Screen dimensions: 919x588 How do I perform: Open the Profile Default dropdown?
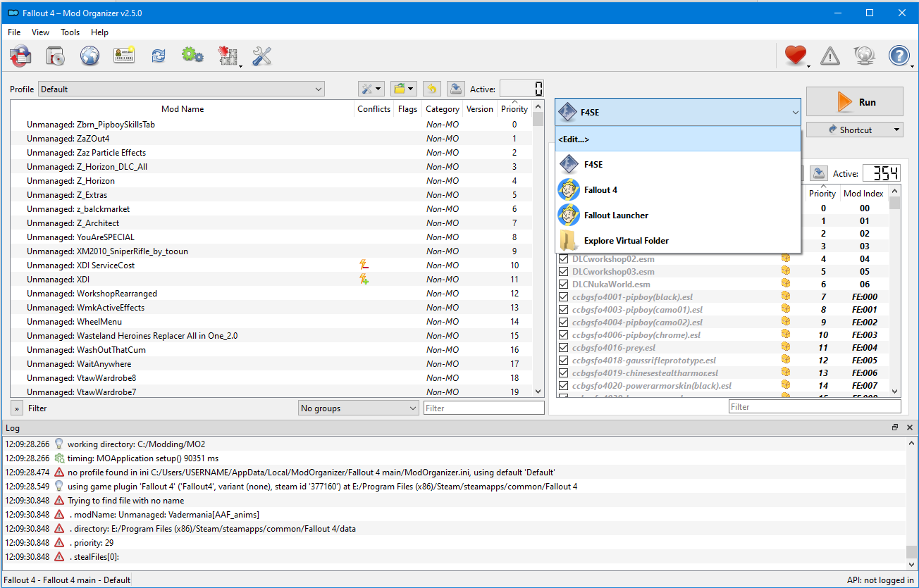(181, 89)
